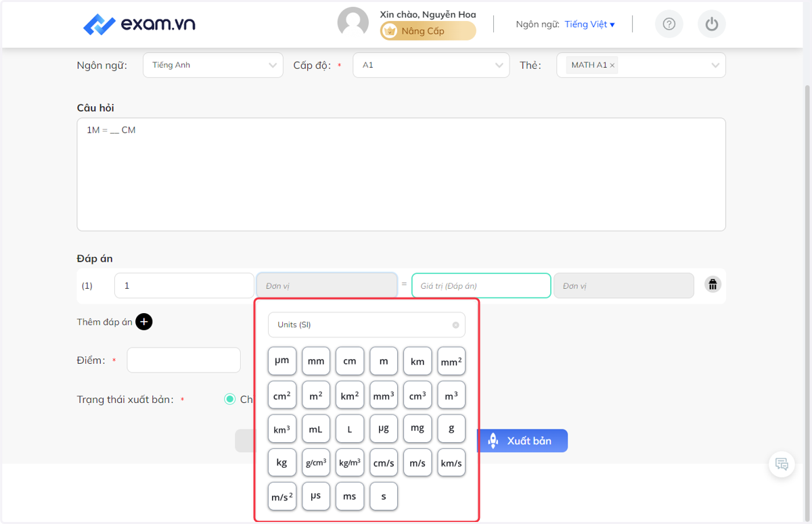The width and height of the screenshot is (812, 524).
Task: Select the L unit
Action: pyautogui.click(x=350, y=429)
